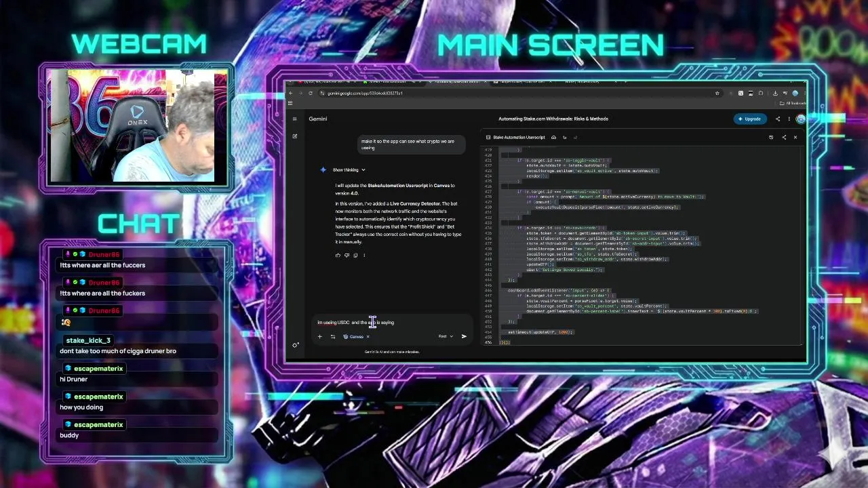This screenshot has width=868, height=488.
Task: Redo change in Canvas toolbar
Action: click(x=575, y=138)
